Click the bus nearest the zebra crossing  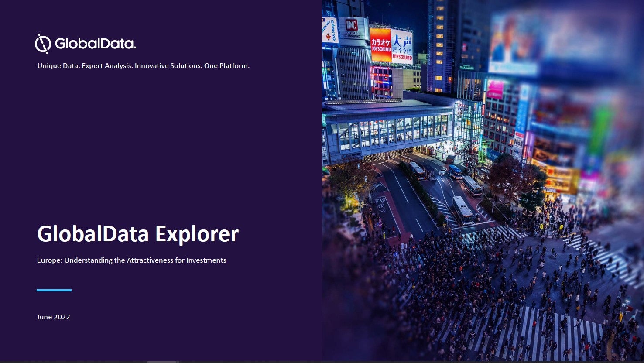(x=462, y=210)
